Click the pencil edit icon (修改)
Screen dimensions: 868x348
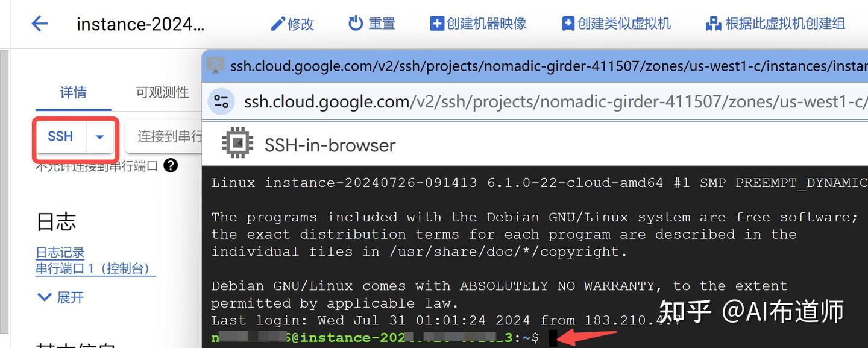point(277,24)
